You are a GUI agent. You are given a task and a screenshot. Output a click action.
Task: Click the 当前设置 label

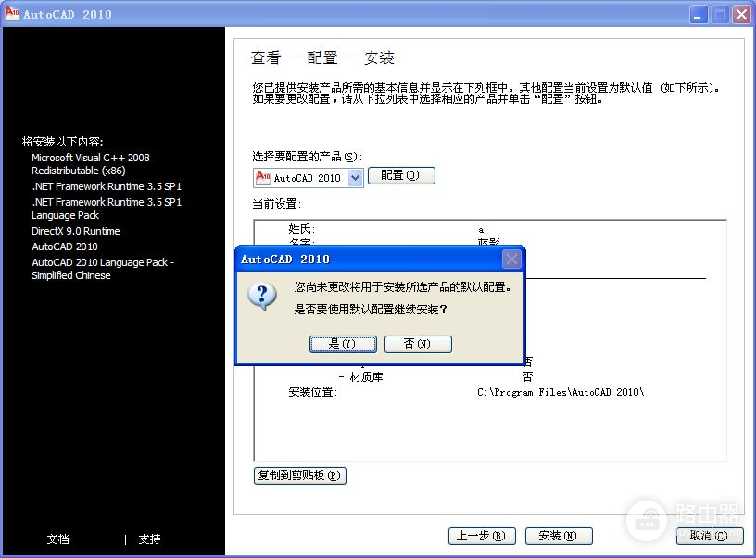277,204
